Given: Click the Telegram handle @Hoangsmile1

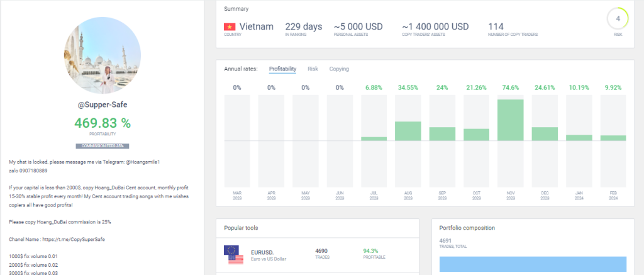Looking at the screenshot, I should tap(143, 162).
